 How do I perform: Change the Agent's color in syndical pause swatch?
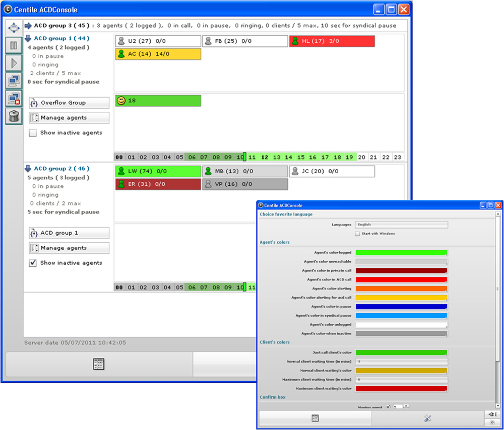pos(401,315)
